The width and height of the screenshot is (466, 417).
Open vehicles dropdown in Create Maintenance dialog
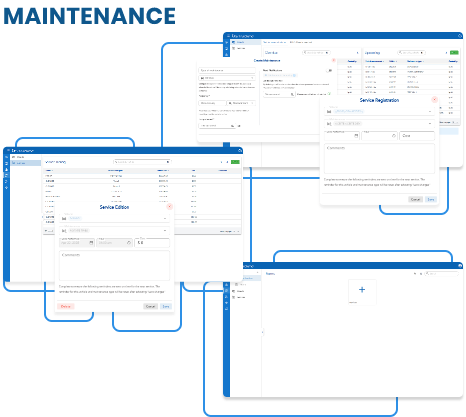[227, 78]
